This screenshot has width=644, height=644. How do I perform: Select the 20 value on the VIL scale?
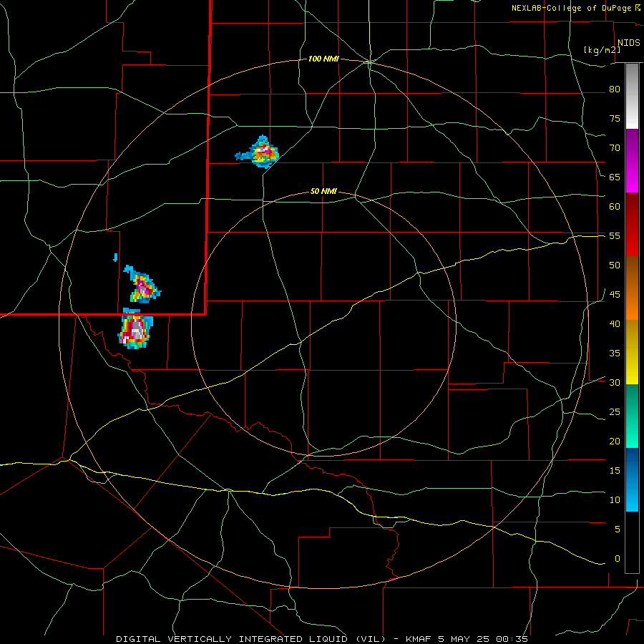[x=615, y=441]
